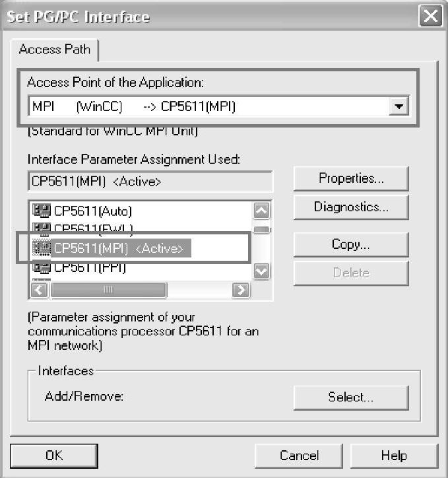
Task: Click Select to add or remove interfaces
Action: point(351,397)
